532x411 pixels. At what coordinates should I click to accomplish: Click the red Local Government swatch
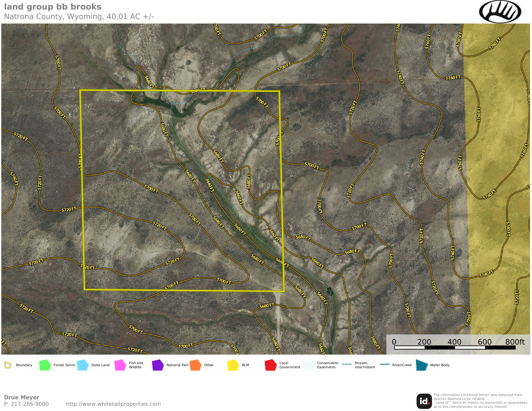(x=271, y=365)
